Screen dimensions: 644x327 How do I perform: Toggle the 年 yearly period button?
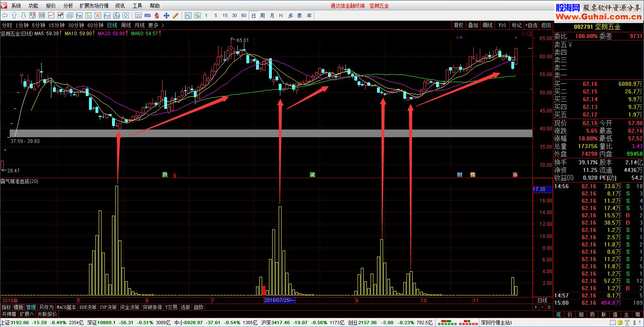click(309, 15)
